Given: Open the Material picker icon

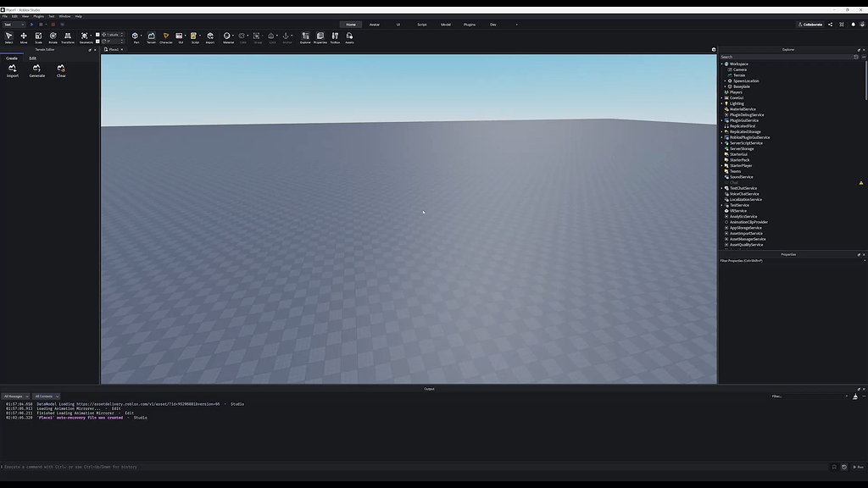Looking at the screenshot, I should (227, 37).
